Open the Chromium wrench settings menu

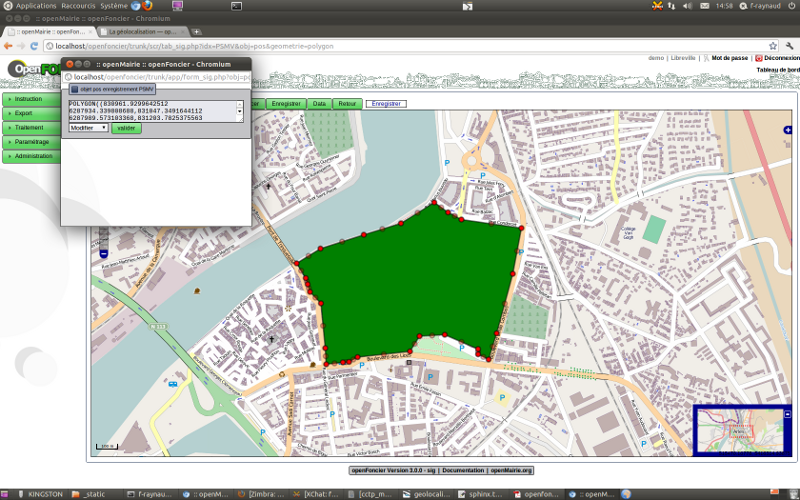(x=790, y=45)
